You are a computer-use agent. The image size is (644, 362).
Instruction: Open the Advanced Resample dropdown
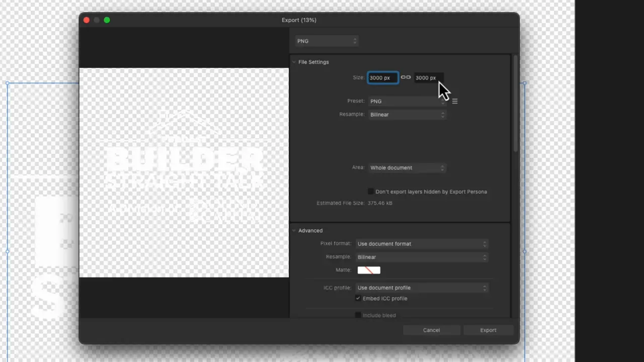(x=422, y=257)
